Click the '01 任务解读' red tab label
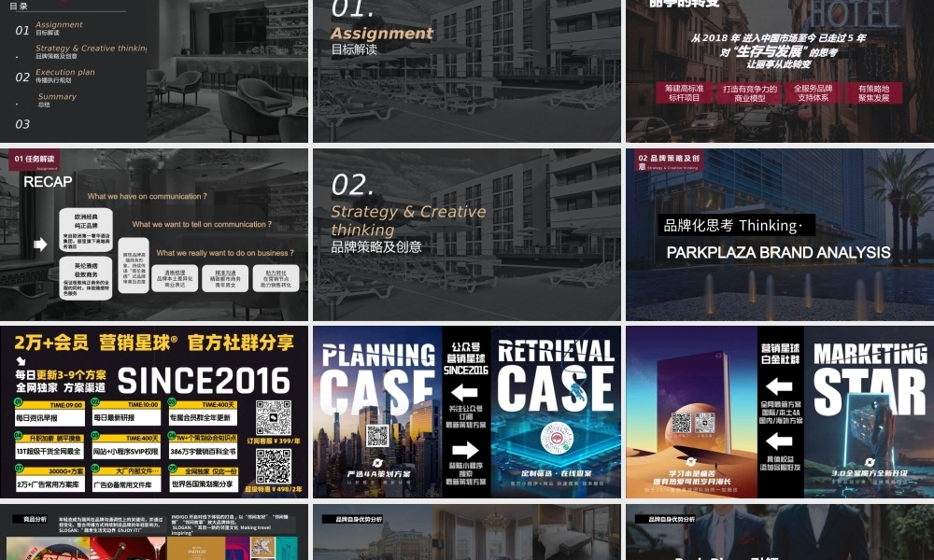 35,160
